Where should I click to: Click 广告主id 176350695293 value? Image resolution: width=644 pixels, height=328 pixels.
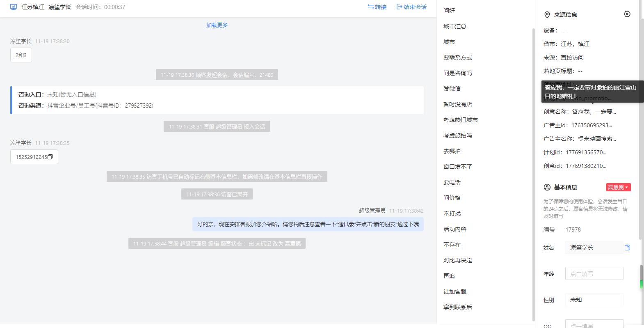coord(592,125)
